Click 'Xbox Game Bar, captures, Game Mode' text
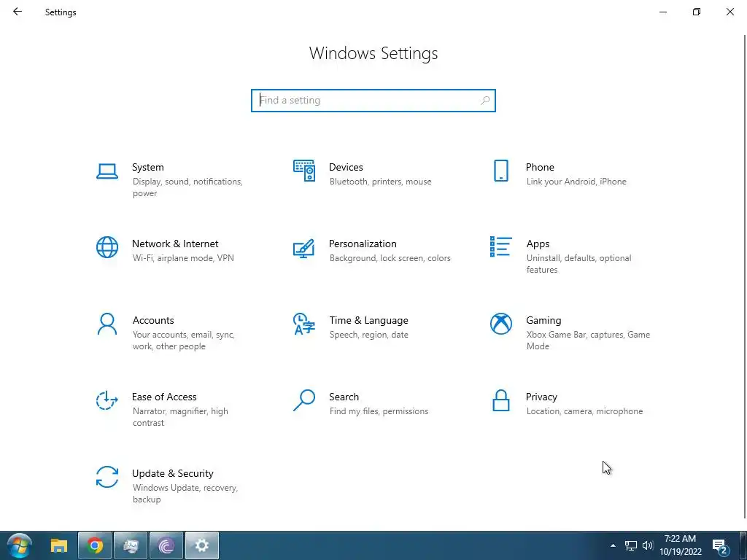747x560 pixels. [588, 341]
